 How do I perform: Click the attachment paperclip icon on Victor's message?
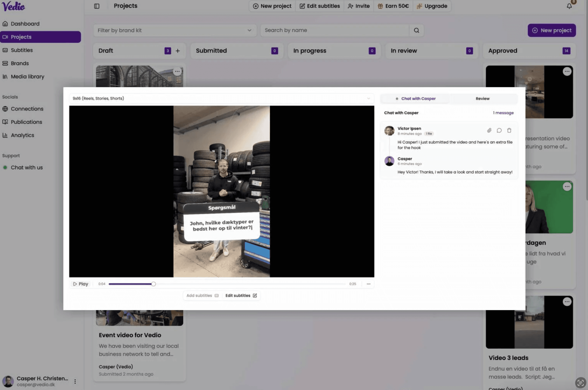pos(489,130)
